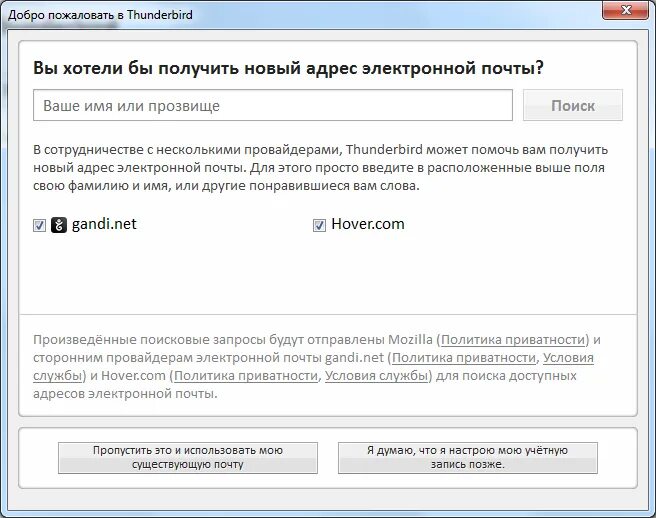Click the Поиск search button
The image size is (656, 518).
573,105
